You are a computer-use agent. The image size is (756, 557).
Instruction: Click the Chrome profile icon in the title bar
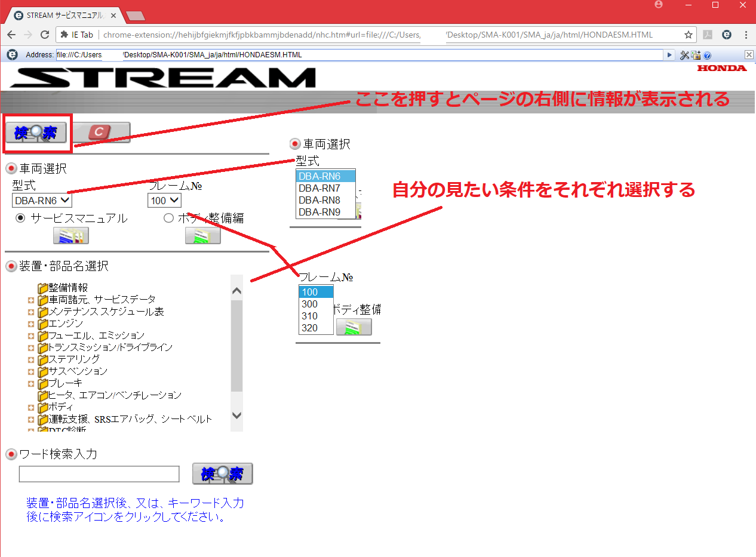click(x=659, y=5)
